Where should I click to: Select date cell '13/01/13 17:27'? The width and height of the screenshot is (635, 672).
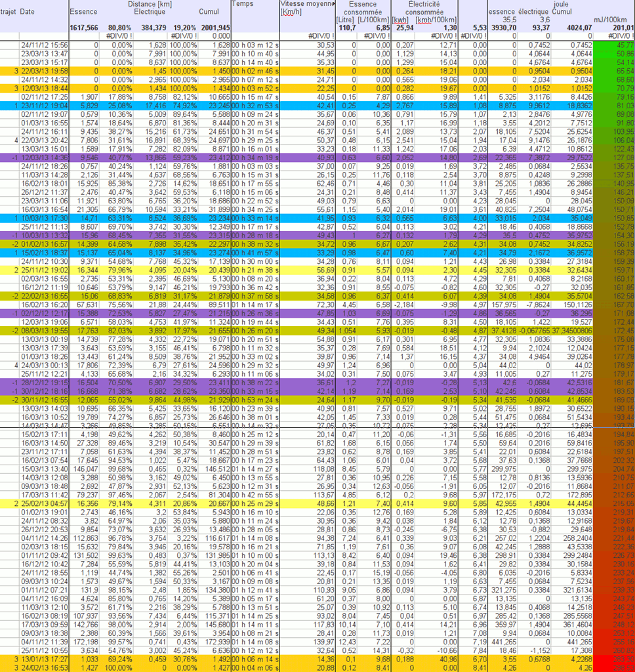click(44, 659)
